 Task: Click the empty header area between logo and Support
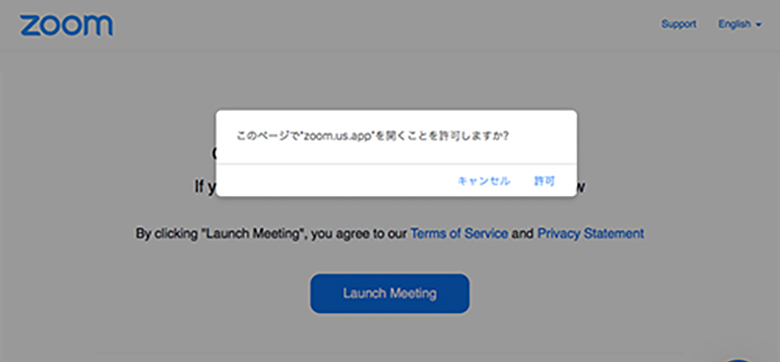point(388,25)
